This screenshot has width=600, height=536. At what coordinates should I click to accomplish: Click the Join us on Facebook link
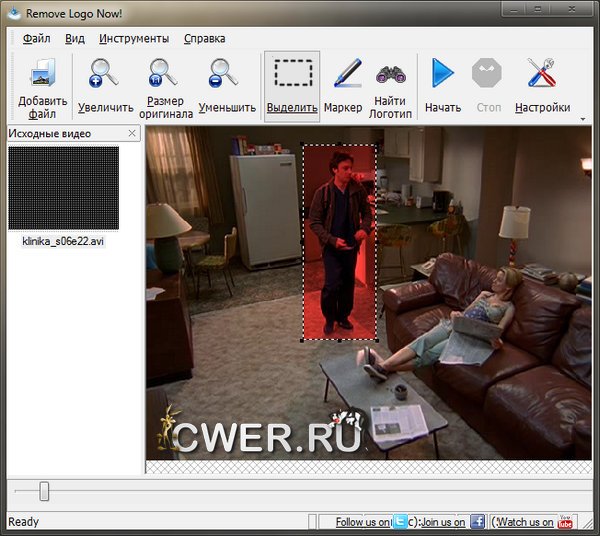(452, 522)
